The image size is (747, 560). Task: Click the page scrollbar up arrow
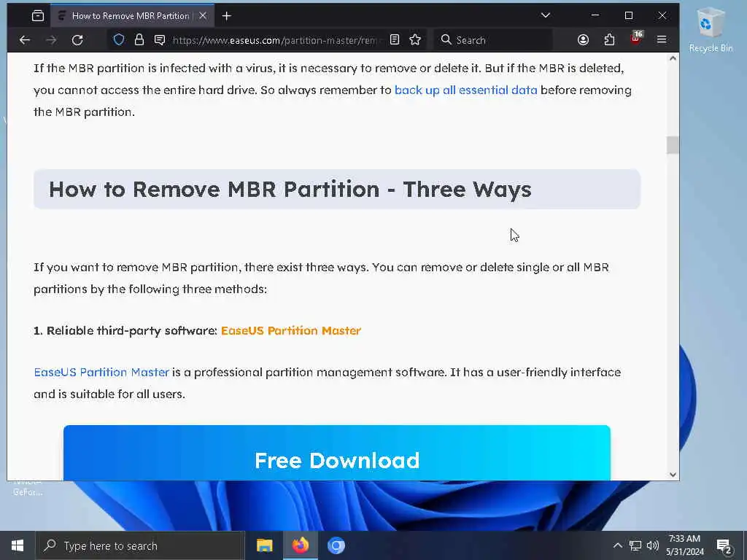[673, 58]
